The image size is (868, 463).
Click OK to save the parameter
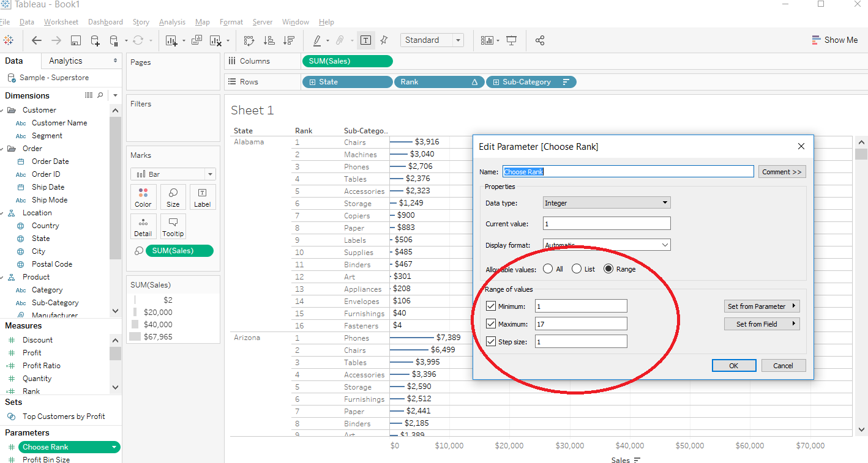[x=734, y=365]
